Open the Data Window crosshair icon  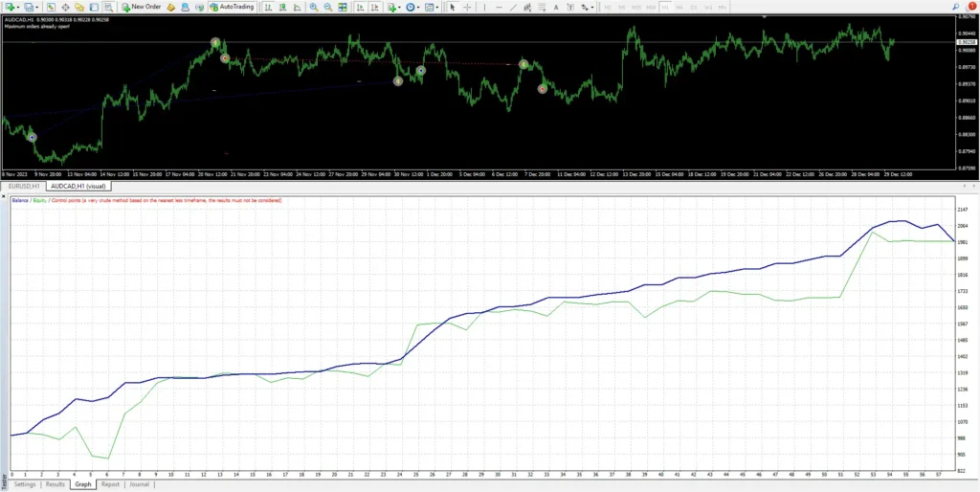(65, 7)
